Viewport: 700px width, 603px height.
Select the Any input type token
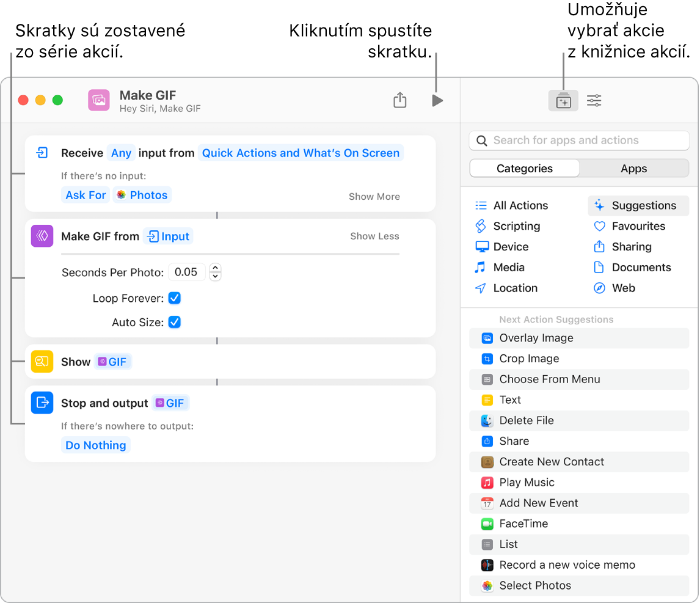121,153
